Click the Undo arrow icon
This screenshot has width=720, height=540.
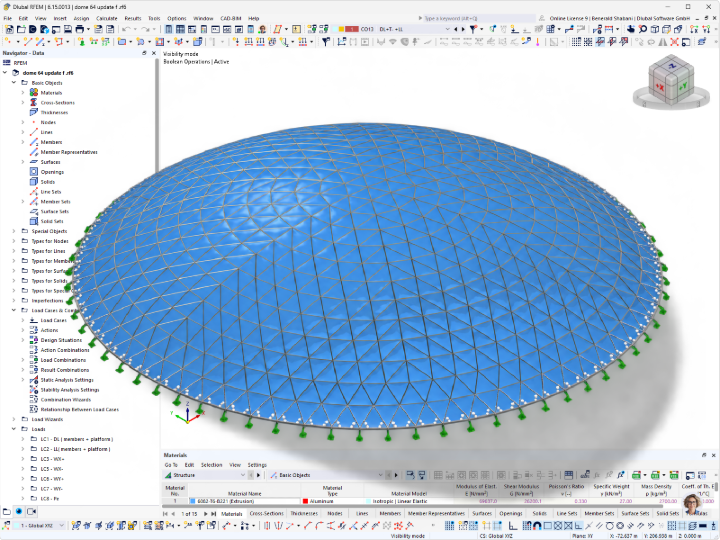pyautogui.click(x=125, y=29)
